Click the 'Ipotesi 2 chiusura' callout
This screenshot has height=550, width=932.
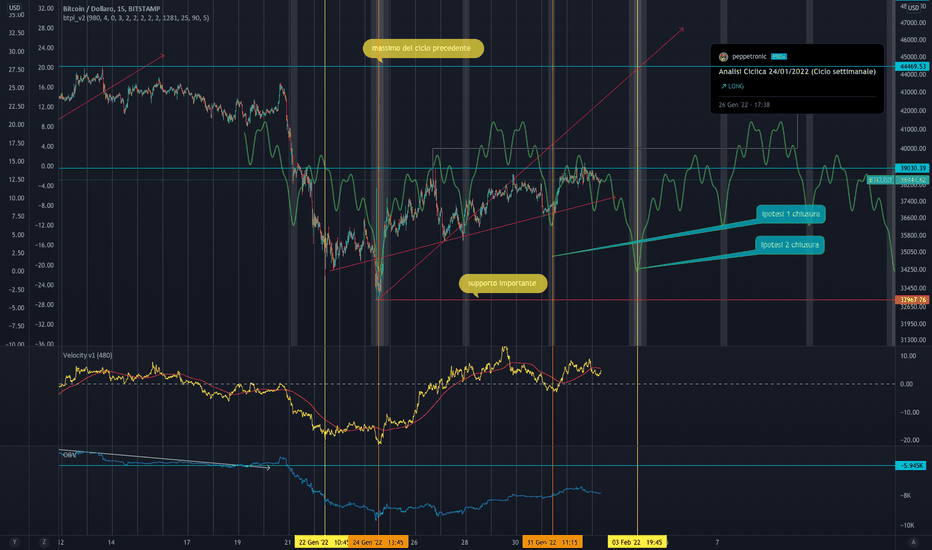pyautogui.click(x=790, y=245)
